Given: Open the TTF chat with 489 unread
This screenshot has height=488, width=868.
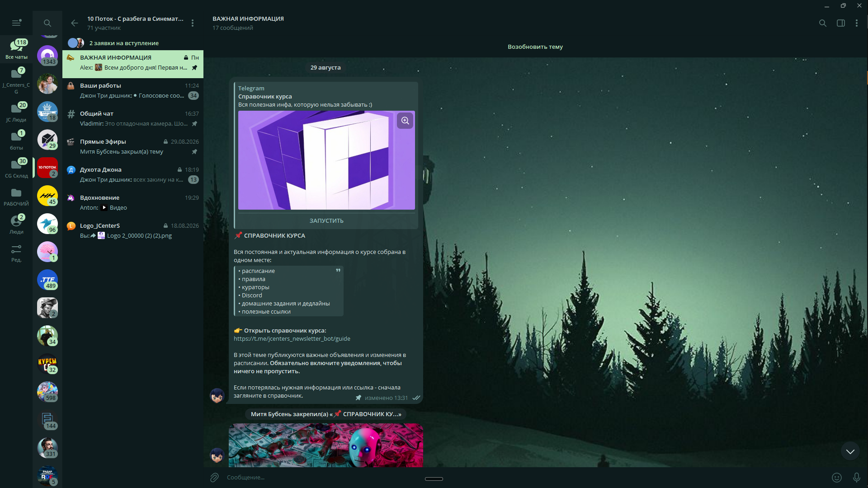Looking at the screenshot, I should coord(47,280).
